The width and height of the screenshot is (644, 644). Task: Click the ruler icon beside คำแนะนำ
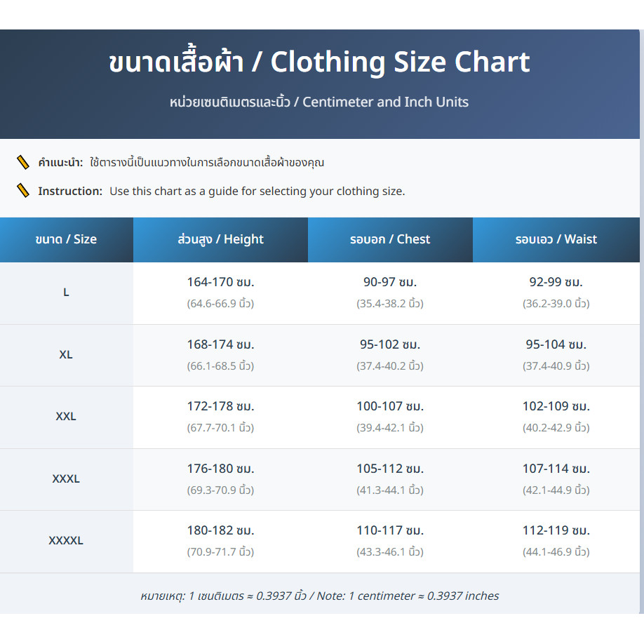click(23, 163)
